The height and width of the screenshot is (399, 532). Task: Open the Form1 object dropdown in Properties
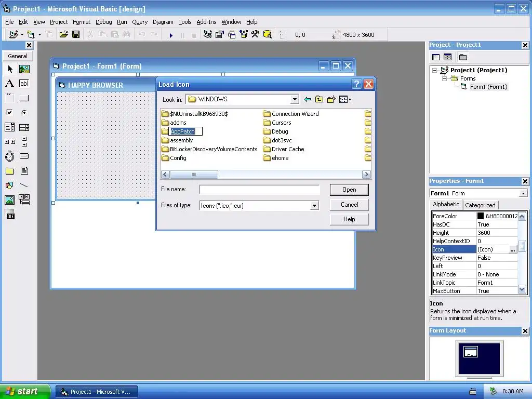523,193
